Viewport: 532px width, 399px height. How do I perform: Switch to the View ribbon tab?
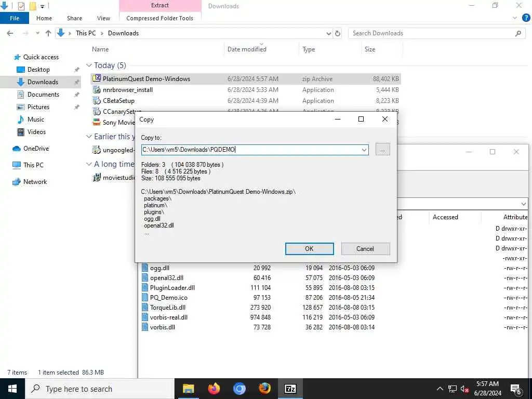click(103, 18)
